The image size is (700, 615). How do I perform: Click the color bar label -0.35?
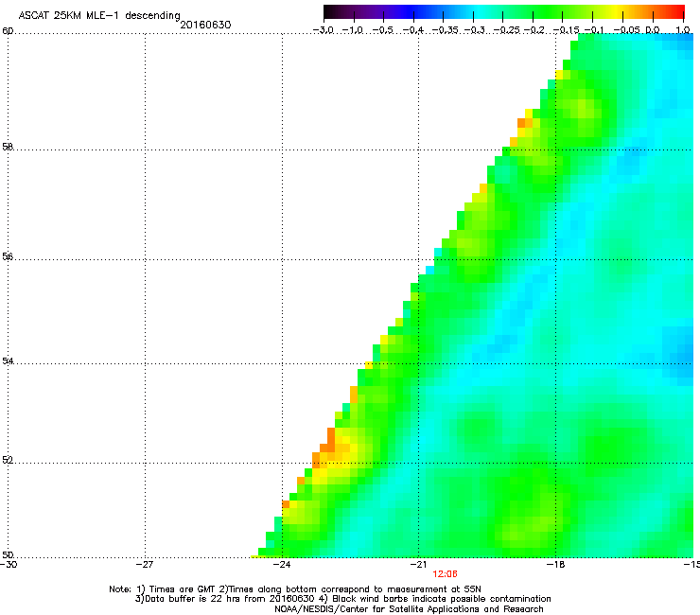pos(445,30)
